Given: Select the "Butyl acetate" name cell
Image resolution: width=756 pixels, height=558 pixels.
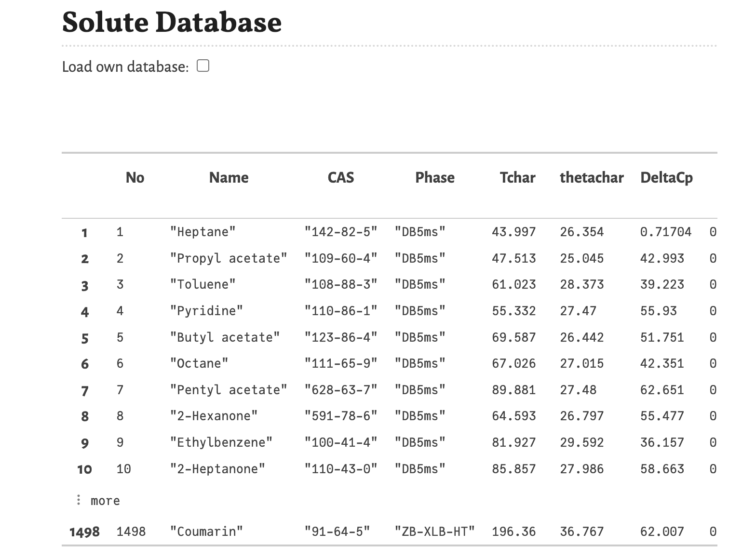Looking at the screenshot, I should coord(225,337).
